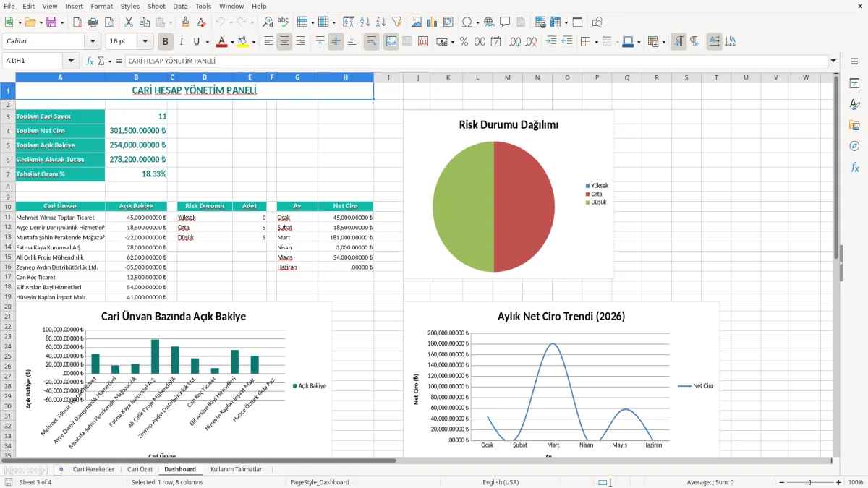Click the Insert Comment icon
Image resolution: width=868 pixels, height=488 pixels.
tap(504, 22)
